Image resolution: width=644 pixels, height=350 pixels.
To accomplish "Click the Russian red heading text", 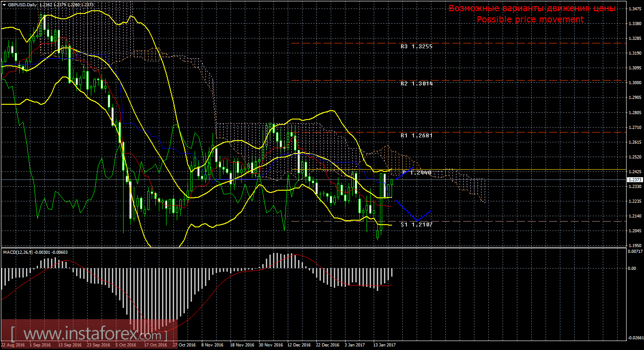I will pyautogui.click(x=532, y=9).
